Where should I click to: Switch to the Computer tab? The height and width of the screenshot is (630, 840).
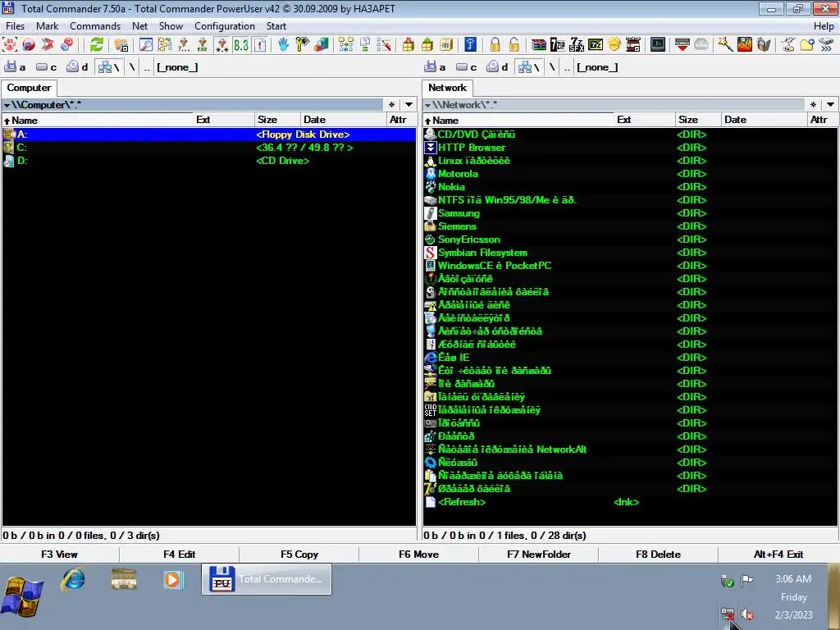[29, 87]
